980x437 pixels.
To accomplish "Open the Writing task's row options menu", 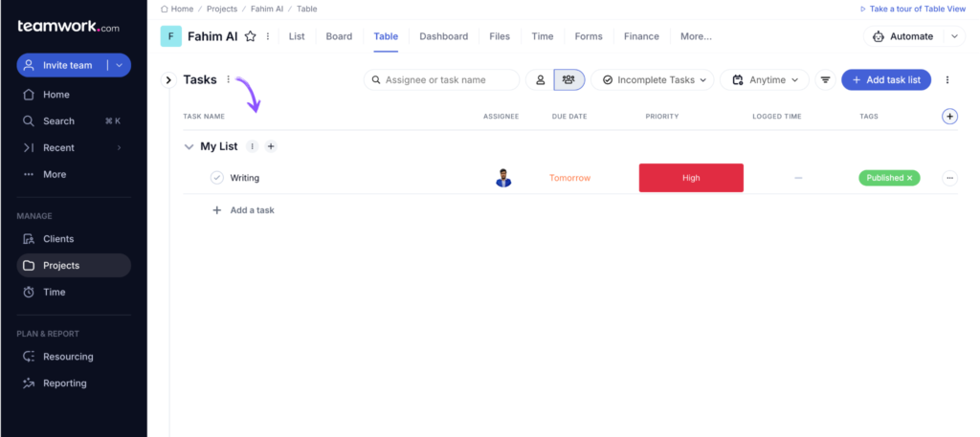I will [x=949, y=178].
